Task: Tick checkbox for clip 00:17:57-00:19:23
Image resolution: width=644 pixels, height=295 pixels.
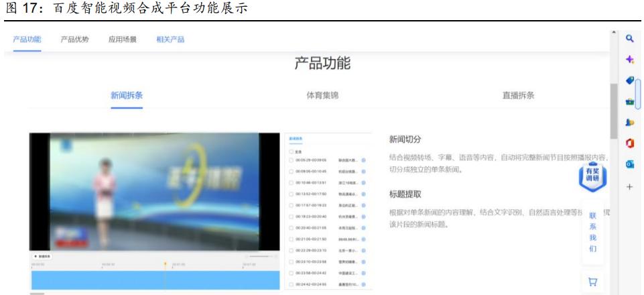Action: [292, 205]
